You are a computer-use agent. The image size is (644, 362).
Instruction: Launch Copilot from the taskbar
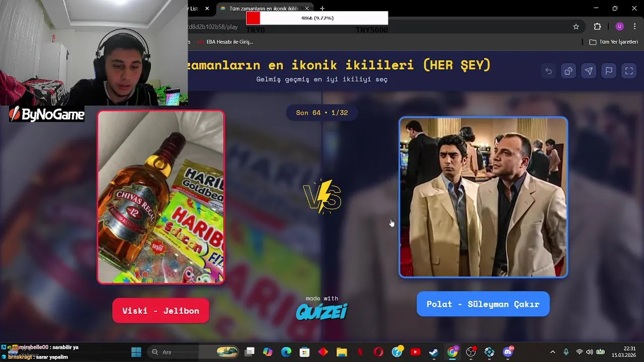268,352
